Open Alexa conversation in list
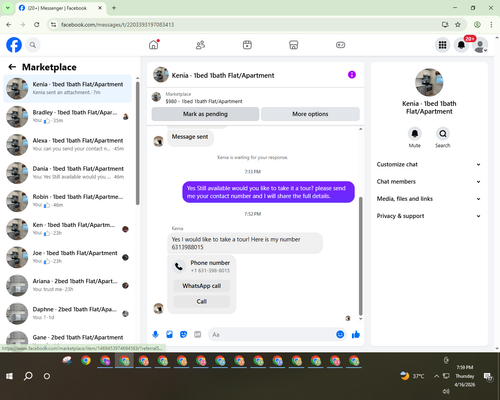This screenshot has width=500, height=400. pyautogui.click(x=67, y=145)
